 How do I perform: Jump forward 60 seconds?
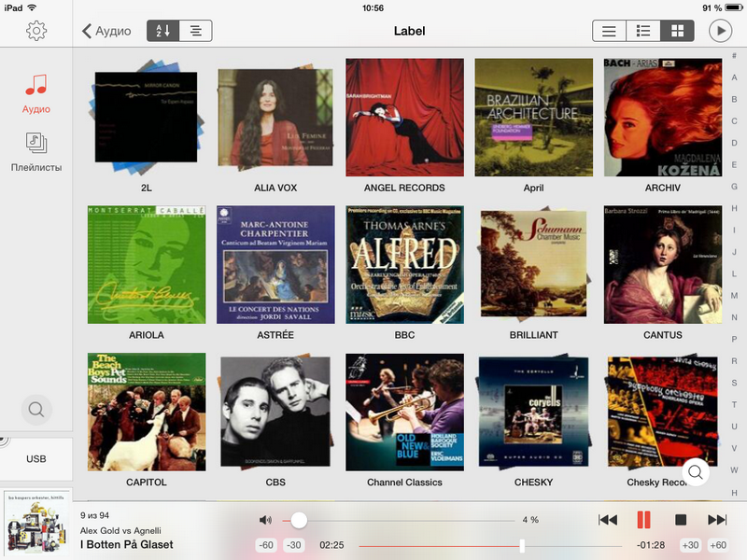(x=718, y=545)
